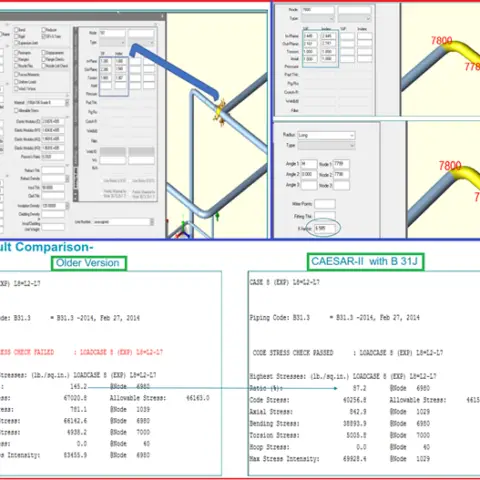Click the Node 1 field in bend panel
Viewport: 480px width, 480px height.
click(341, 164)
